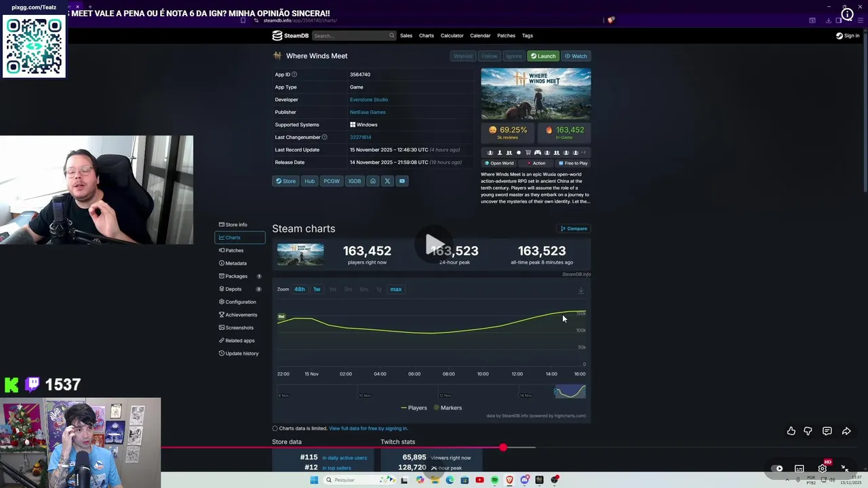Viewport: 868px width, 488px height.
Task: Click the search magnifier icon in SteamDB header
Action: (391, 36)
